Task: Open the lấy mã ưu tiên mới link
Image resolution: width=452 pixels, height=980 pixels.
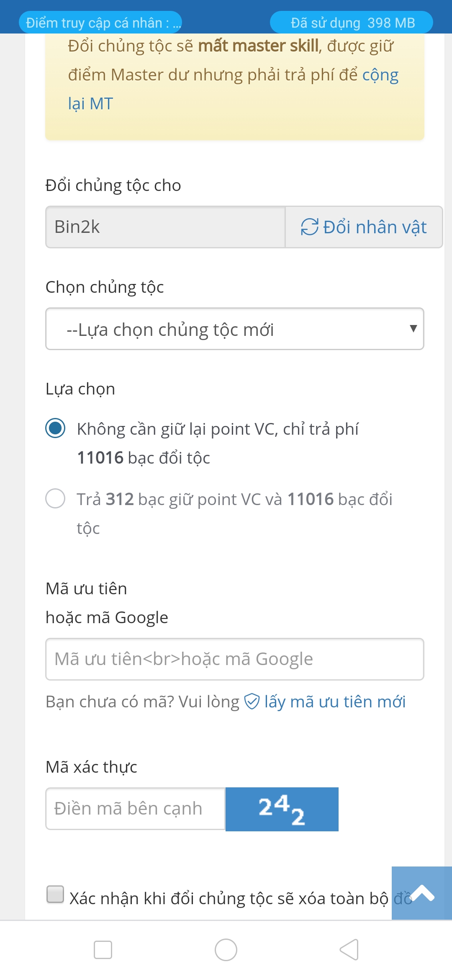Action: pos(335,701)
